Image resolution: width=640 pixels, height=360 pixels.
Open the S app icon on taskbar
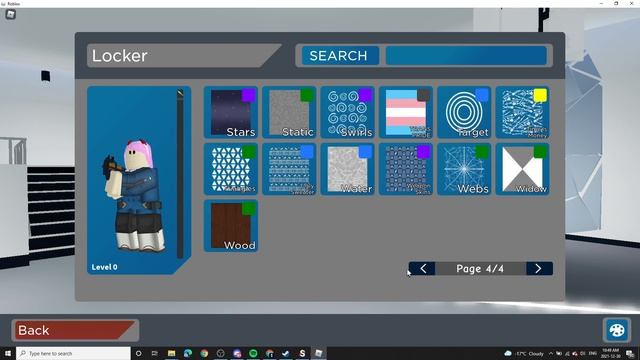pyautogui.click(x=302, y=353)
